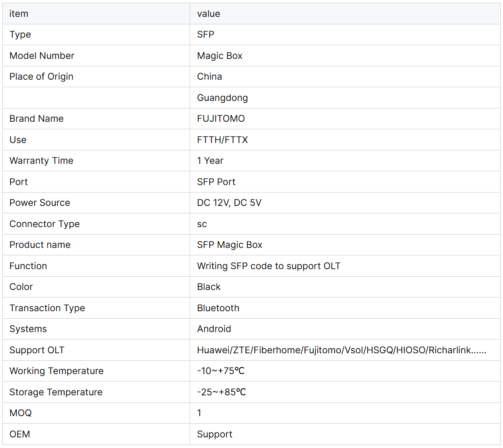
Task: Click the 'Storage Temperature' label
Action: point(56,392)
